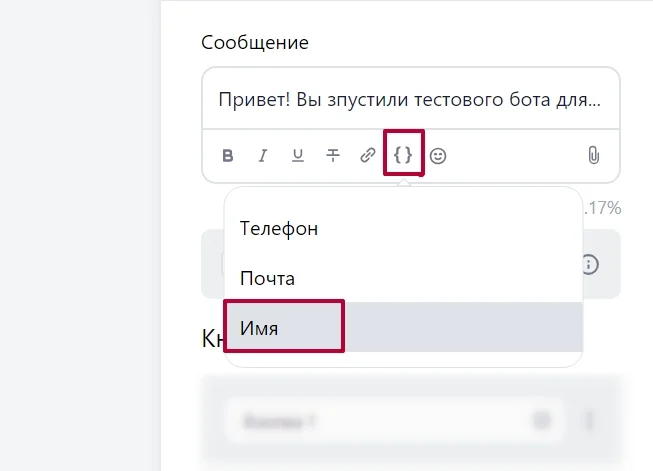Apply italic formatting to the message

coord(263,156)
